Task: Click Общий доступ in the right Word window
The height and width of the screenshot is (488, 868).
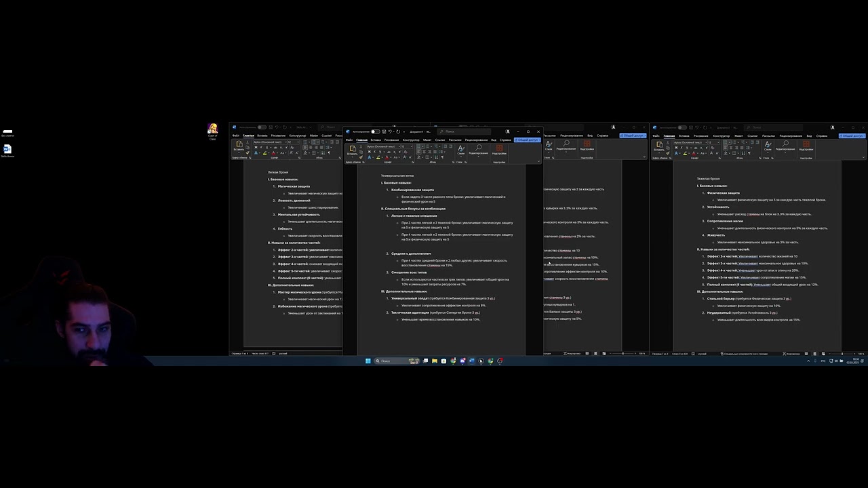Action: [x=852, y=136]
